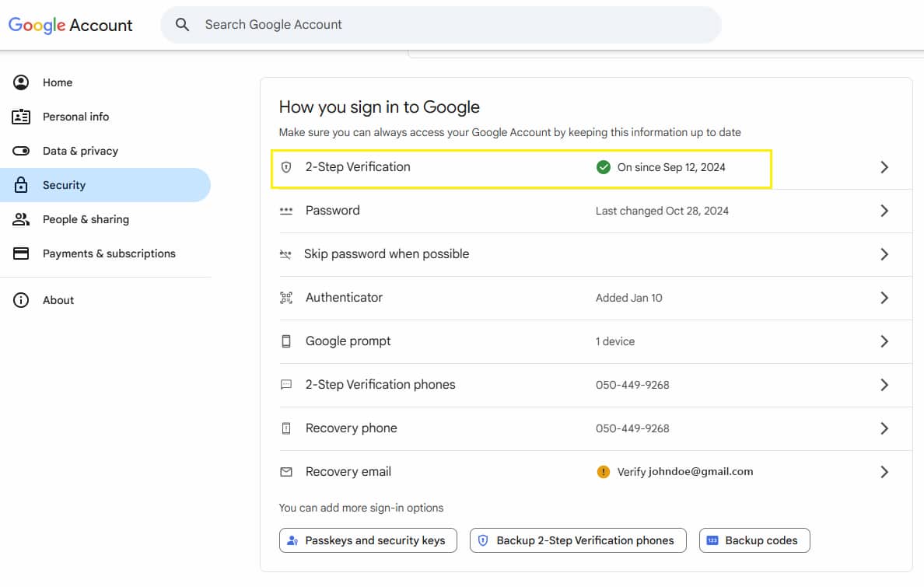This screenshot has height=587, width=924.
Task: Open the Recovery email setting
Action: click(x=348, y=471)
